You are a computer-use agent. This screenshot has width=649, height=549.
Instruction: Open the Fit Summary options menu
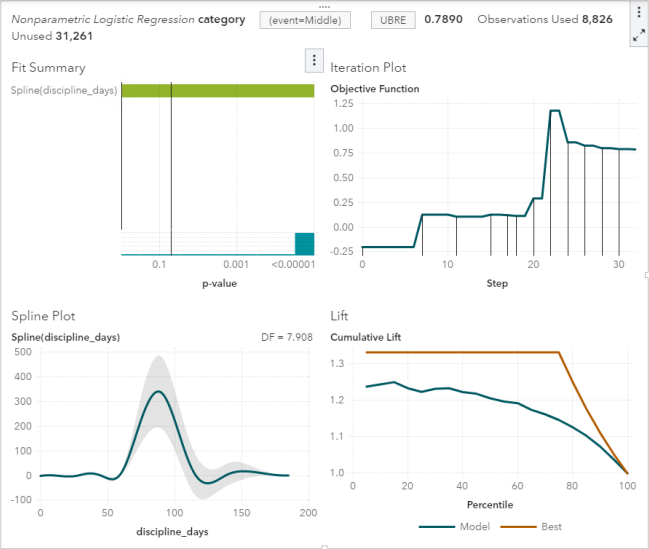click(314, 60)
